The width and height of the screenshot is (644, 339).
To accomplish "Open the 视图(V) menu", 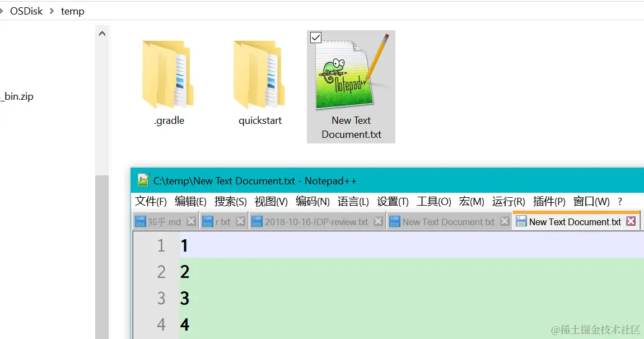I will 271,201.
